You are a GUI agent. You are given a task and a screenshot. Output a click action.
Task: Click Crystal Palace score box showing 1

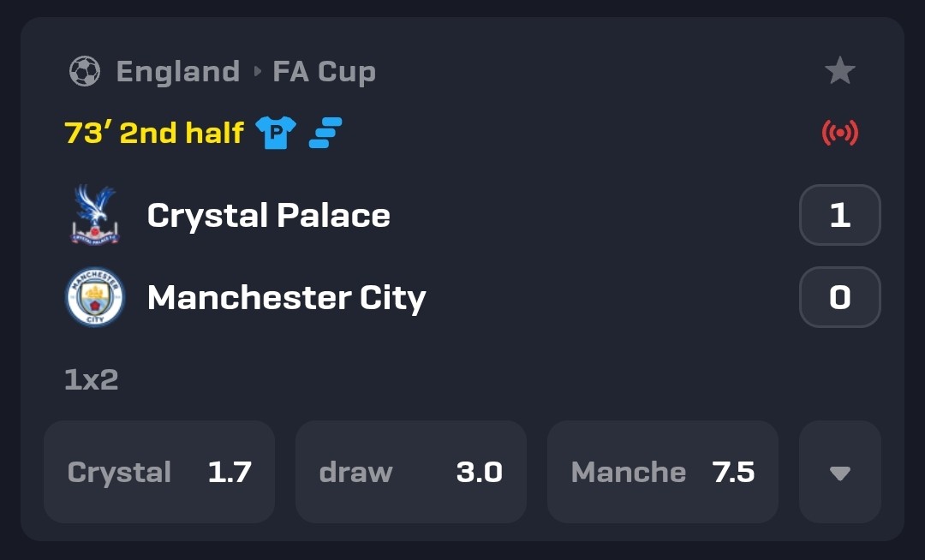pos(840,215)
